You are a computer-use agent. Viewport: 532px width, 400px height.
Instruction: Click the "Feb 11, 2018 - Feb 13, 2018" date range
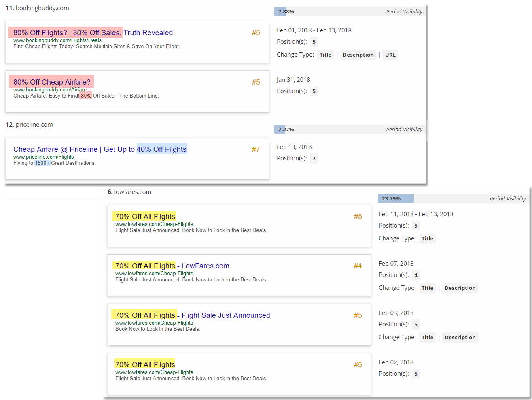[416, 214]
